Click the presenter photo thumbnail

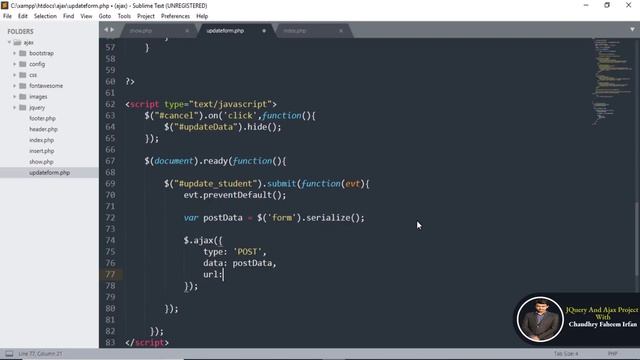(540, 319)
